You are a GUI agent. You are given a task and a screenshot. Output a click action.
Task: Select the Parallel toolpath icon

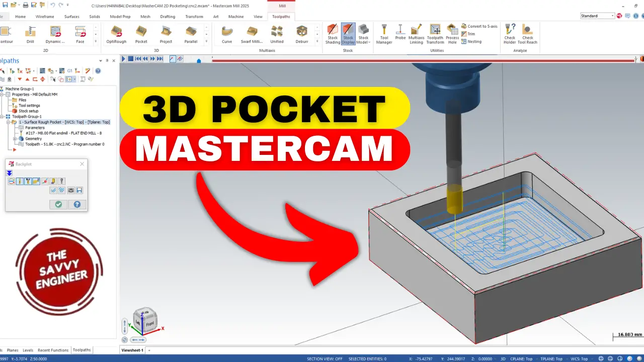pos(191,35)
